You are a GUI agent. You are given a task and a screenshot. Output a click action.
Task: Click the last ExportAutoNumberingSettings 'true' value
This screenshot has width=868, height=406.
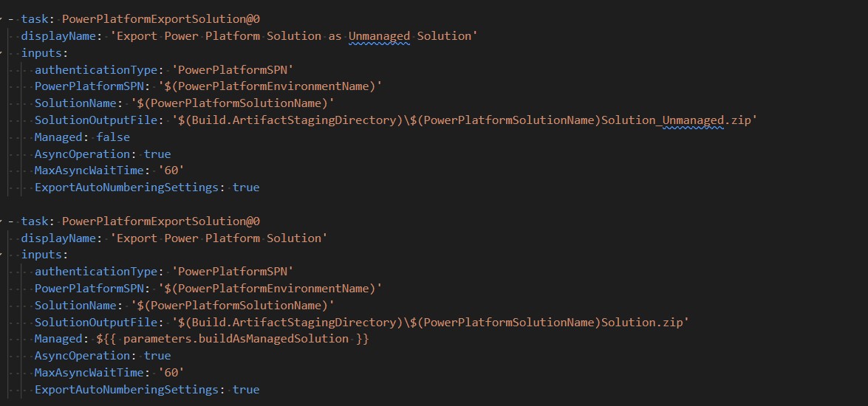pos(246,390)
